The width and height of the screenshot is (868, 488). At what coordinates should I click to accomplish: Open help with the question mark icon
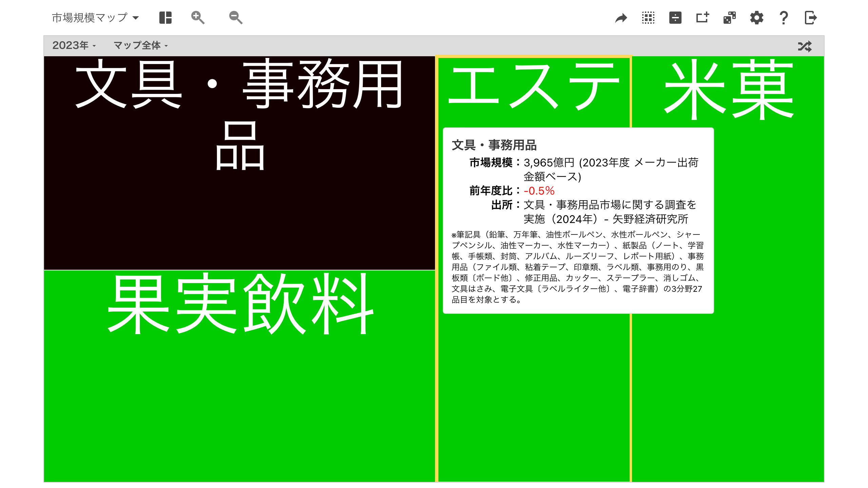click(784, 18)
